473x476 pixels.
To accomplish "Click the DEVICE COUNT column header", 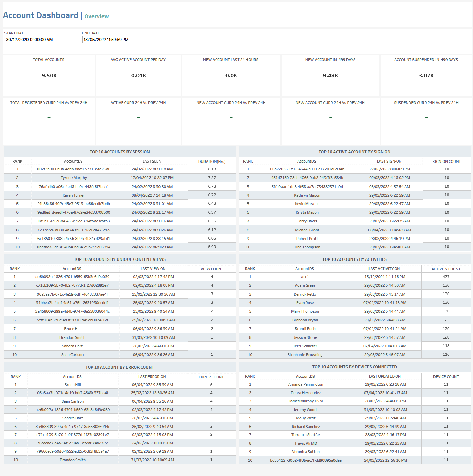I will (x=446, y=377).
